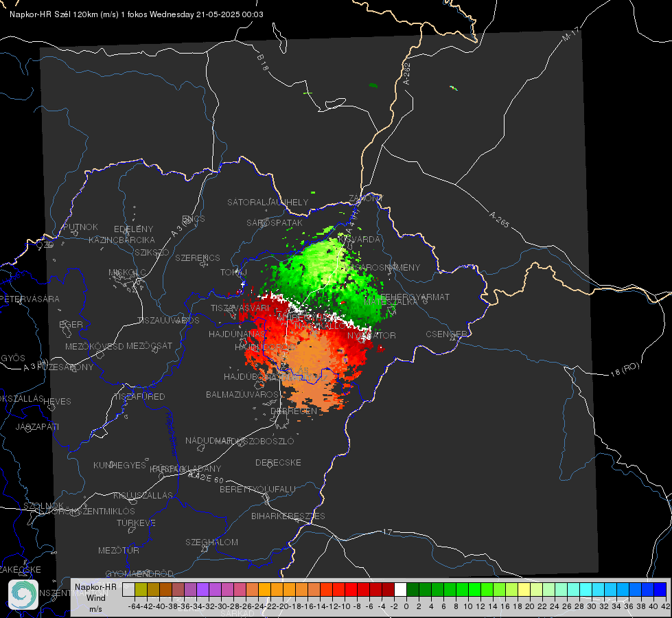The height and width of the screenshot is (618, 672).
Task: Click the 'KISVÁRDA' city label
Action: coord(359,240)
